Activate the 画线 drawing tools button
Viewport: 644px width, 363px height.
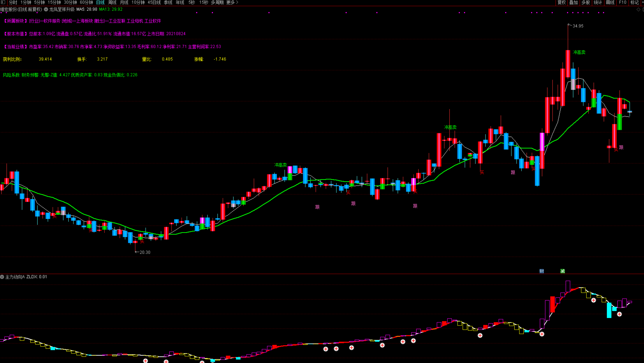[x=610, y=2]
